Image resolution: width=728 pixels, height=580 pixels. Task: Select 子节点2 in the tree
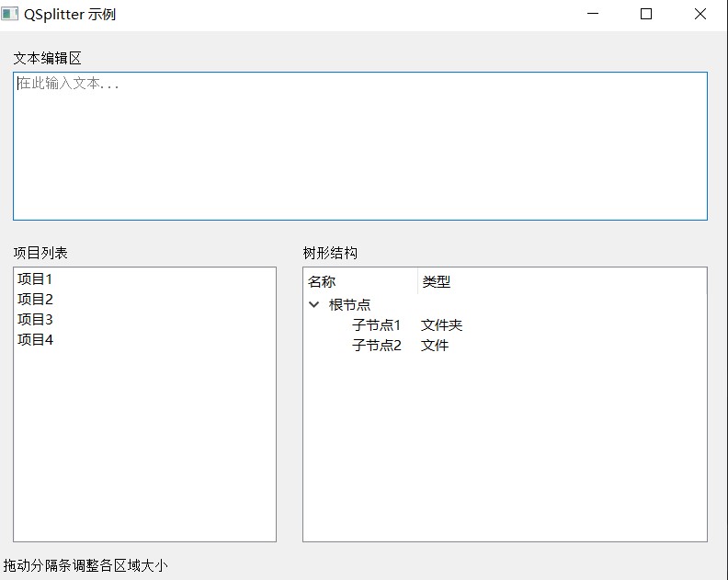click(376, 346)
